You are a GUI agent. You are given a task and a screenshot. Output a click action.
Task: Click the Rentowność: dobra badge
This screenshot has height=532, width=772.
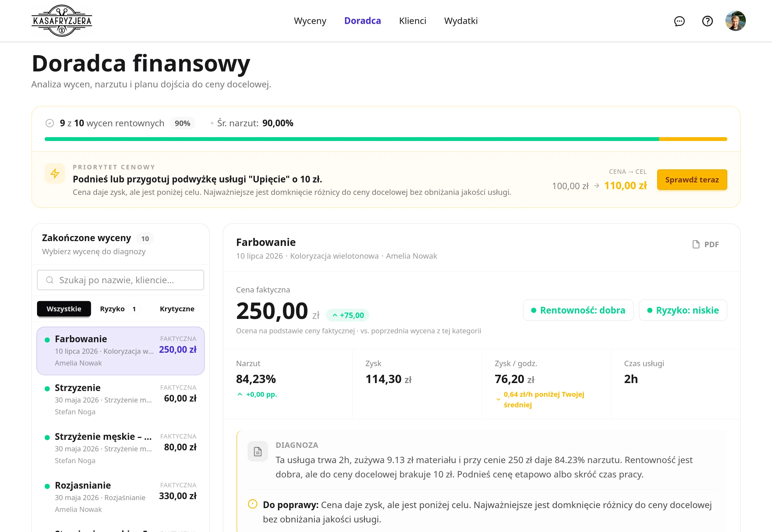(x=578, y=310)
